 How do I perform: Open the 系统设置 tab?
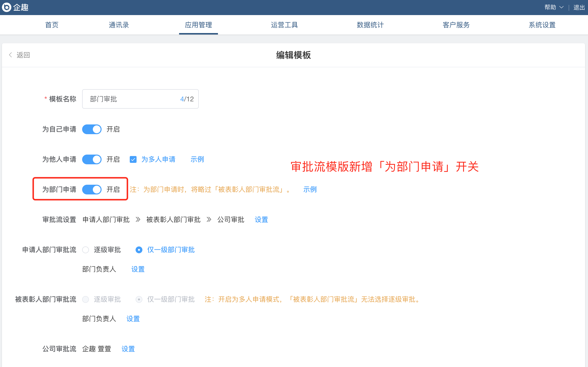[542, 25]
